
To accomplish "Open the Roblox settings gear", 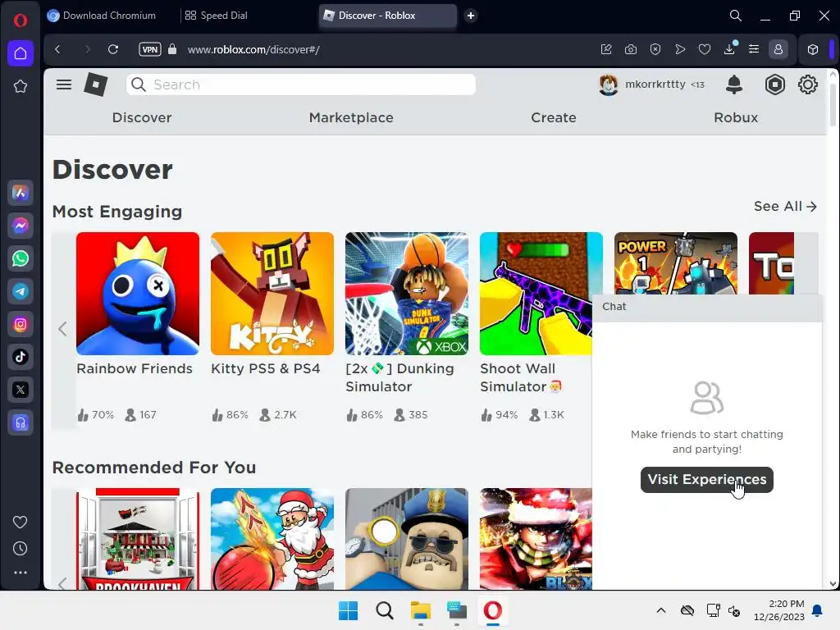I will [807, 84].
